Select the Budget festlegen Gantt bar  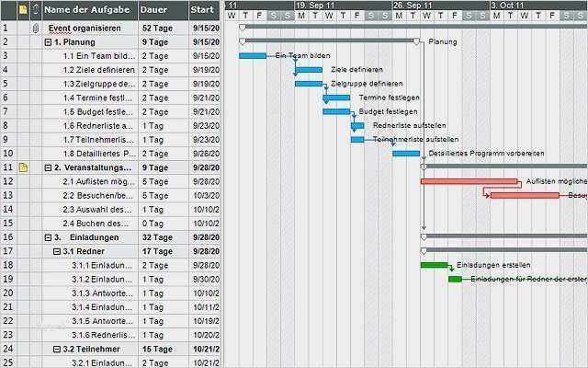pos(337,111)
